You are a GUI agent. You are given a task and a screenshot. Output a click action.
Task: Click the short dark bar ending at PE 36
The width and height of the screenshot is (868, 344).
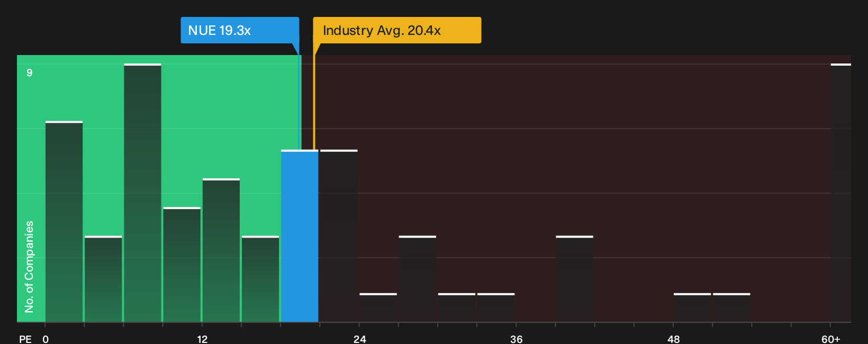click(496, 307)
